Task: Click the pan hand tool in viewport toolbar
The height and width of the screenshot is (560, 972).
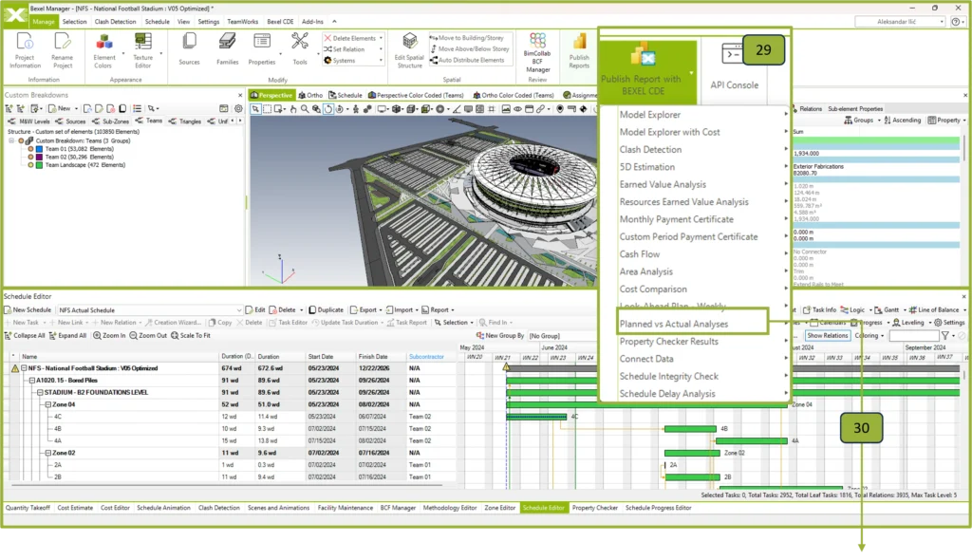Action: pos(293,109)
